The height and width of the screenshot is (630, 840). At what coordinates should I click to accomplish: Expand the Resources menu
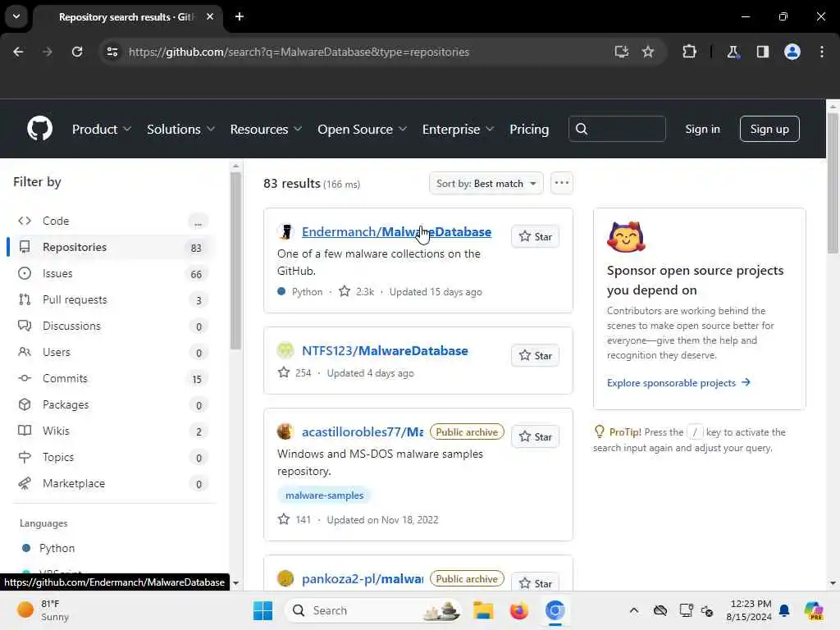[266, 129]
